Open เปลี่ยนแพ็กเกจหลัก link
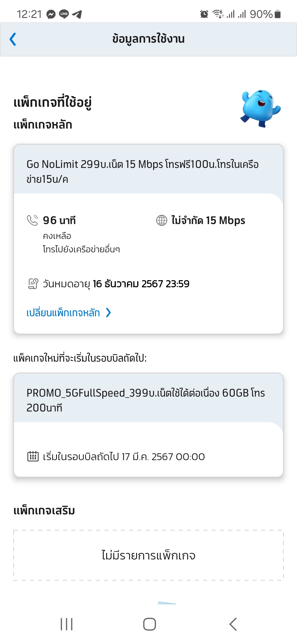Image resolution: width=297 pixels, height=644 pixels. pos(63,313)
